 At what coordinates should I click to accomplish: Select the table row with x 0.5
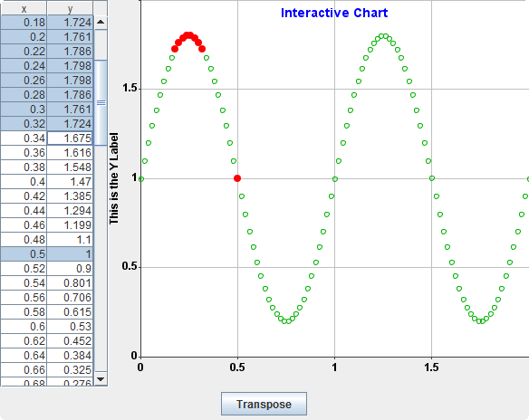click(x=47, y=253)
